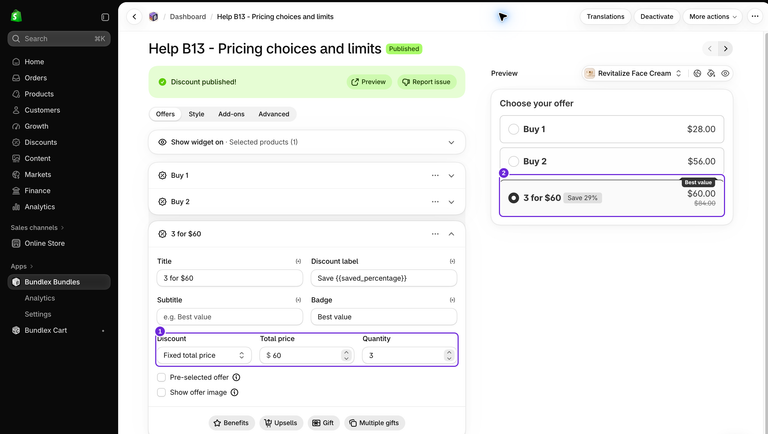Click the back arrow button
The height and width of the screenshot is (434, 768).
click(x=134, y=17)
